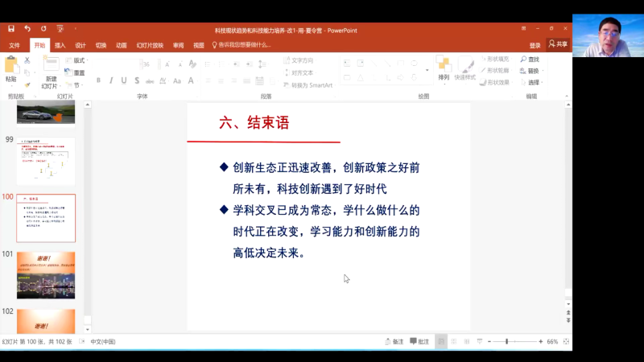Select the right arrow shape in the gallery
The image size is (644, 362).
point(400,77)
